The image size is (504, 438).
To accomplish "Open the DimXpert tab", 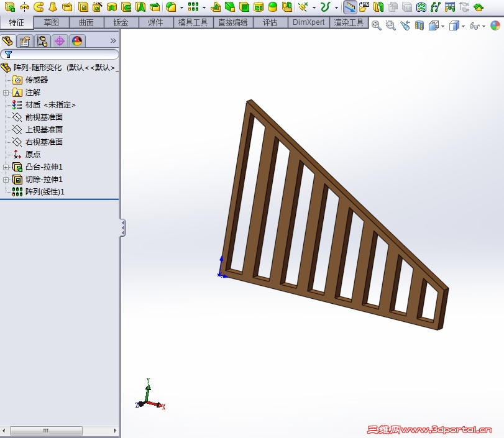I will pos(309,22).
